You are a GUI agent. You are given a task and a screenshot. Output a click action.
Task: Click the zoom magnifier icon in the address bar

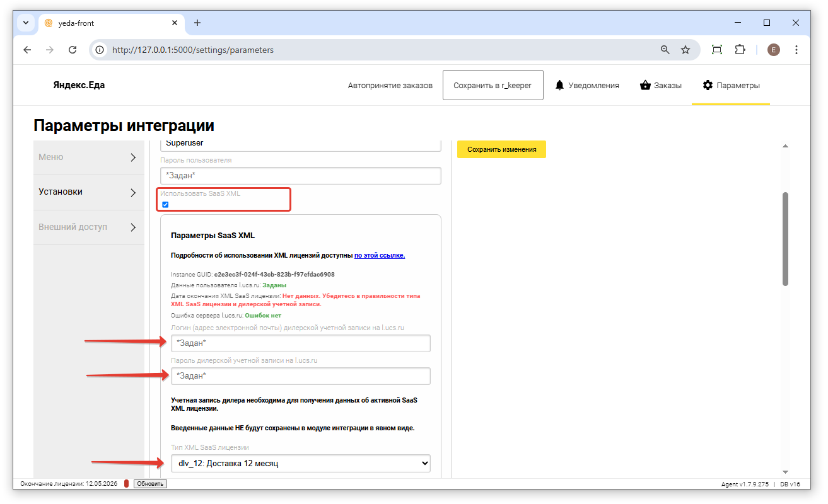tap(665, 50)
